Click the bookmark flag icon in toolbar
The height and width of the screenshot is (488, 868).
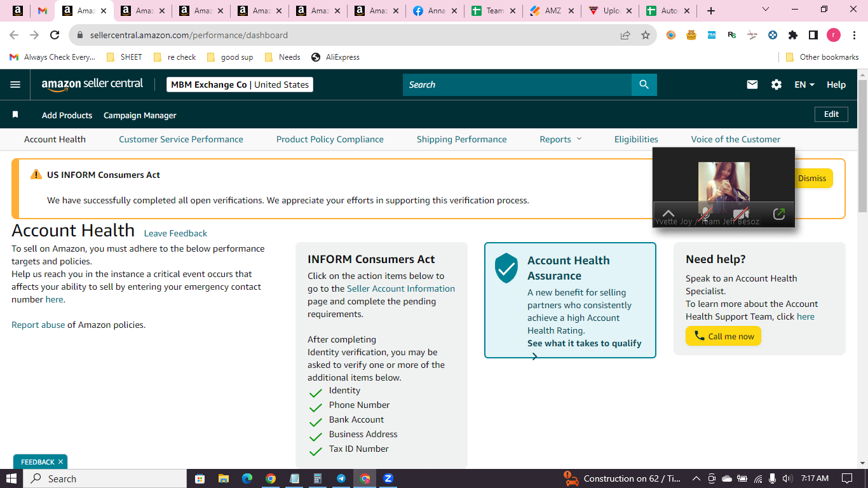(15, 115)
